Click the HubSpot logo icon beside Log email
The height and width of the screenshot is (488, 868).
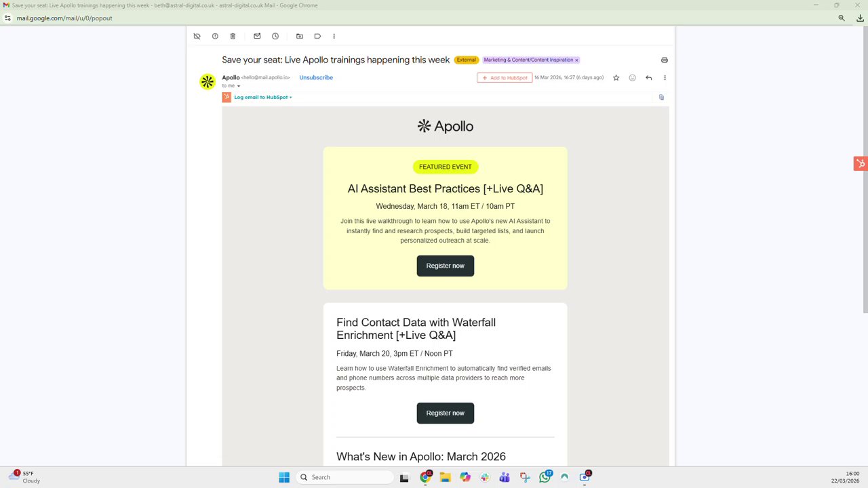click(x=226, y=97)
